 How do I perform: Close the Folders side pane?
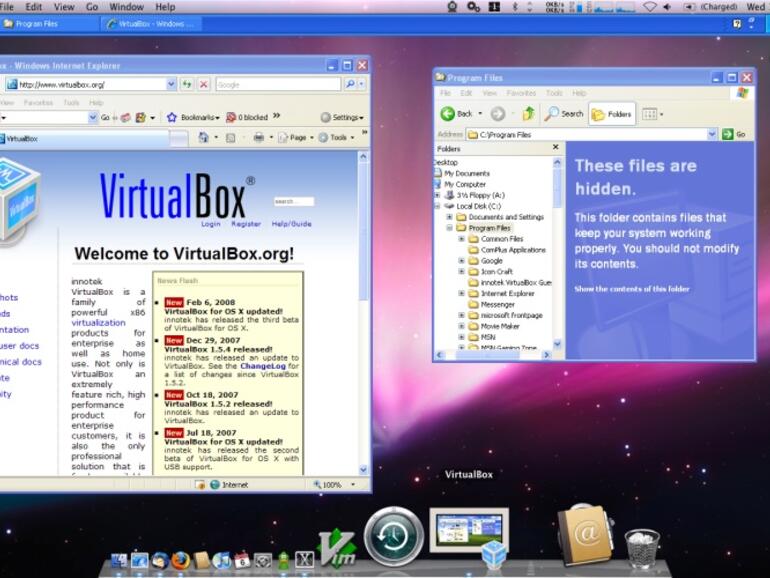pos(556,148)
